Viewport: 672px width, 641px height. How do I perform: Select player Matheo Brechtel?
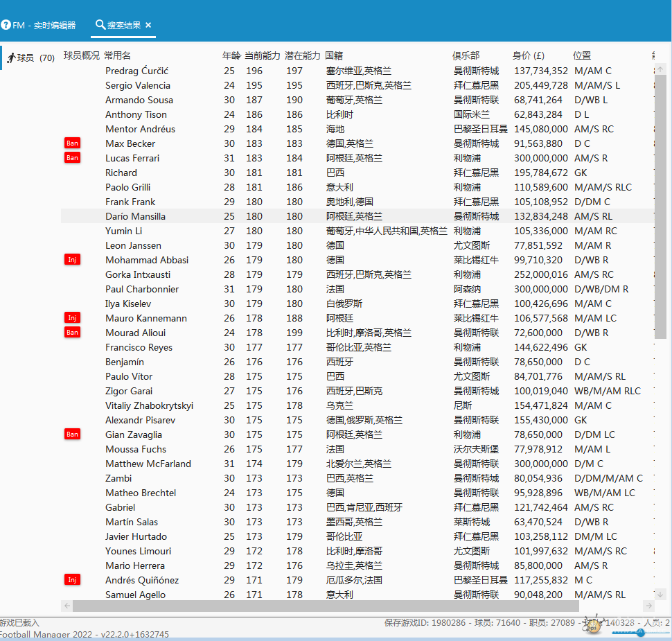click(141, 493)
